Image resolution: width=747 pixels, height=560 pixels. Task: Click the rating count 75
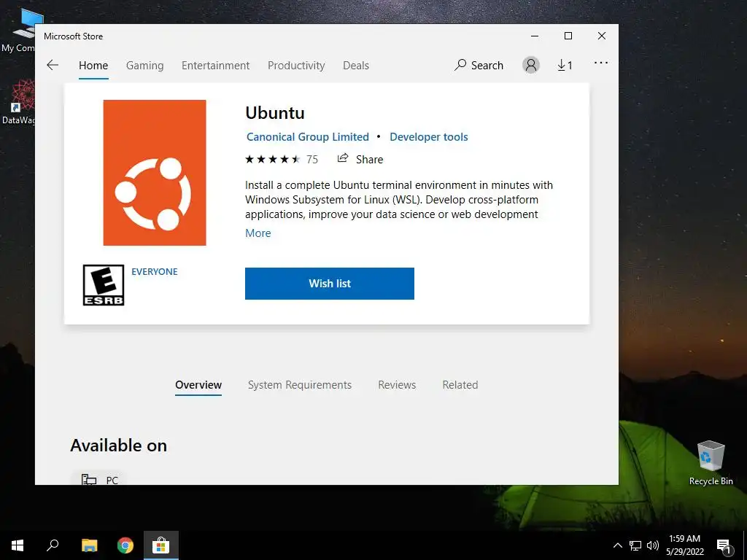pyautogui.click(x=312, y=160)
